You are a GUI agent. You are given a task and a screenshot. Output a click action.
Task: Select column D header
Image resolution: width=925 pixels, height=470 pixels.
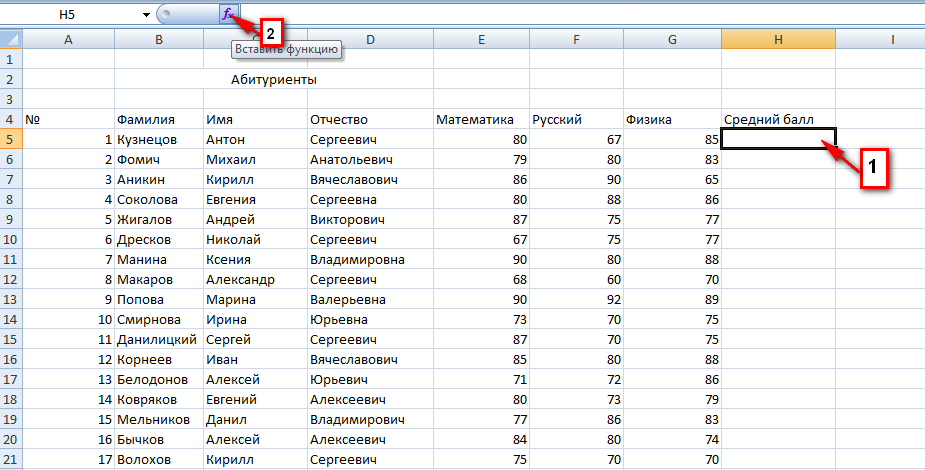370,40
